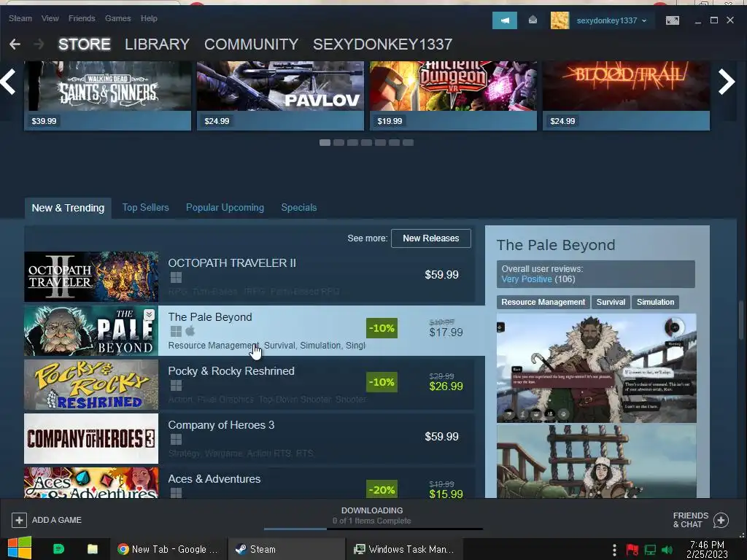
Task: Click Windows icon on Company of Heroes 3 row
Action: pos(176,439)
